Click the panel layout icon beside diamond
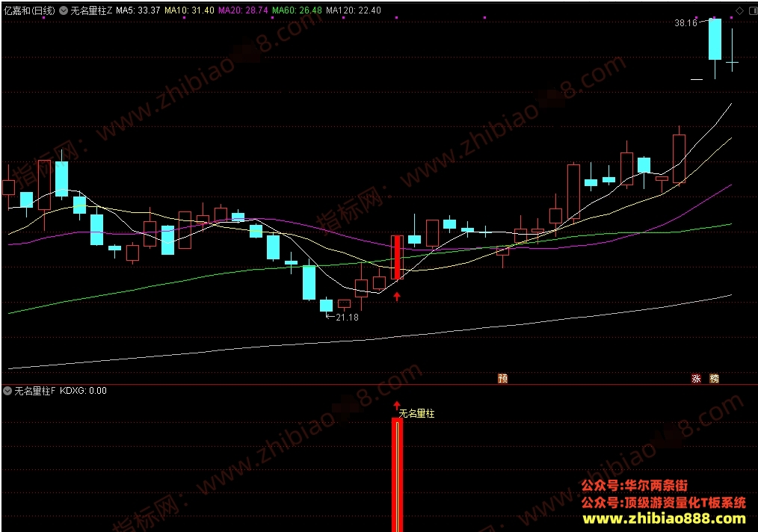The width and height of the screenshot is (758, 532). [754, 10]
